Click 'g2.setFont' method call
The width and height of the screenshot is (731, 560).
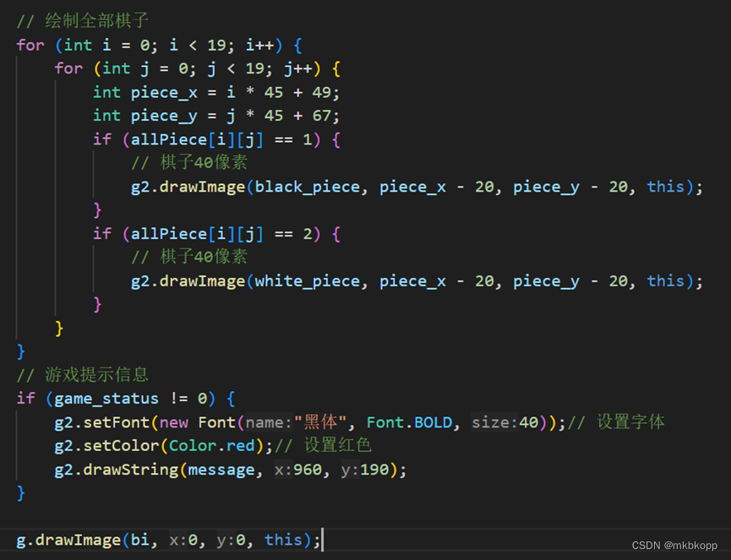[102, 422]
